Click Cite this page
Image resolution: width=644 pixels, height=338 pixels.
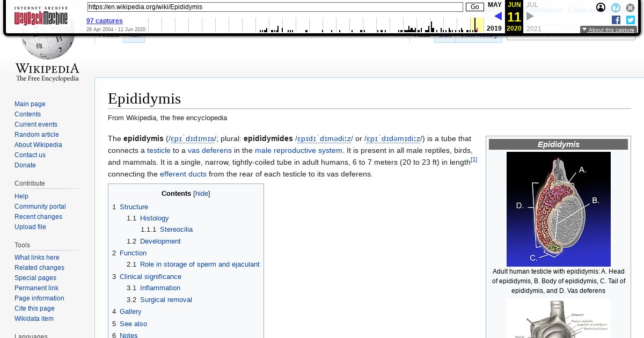[x=34, y=308]
